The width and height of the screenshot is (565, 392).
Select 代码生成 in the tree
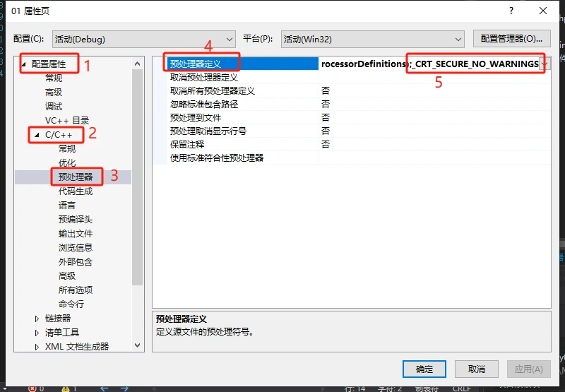coord(76,191)
